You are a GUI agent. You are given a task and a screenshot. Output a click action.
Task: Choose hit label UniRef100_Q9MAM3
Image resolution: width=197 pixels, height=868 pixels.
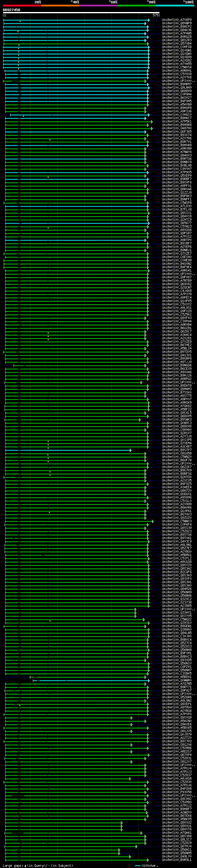coord(177,389)
